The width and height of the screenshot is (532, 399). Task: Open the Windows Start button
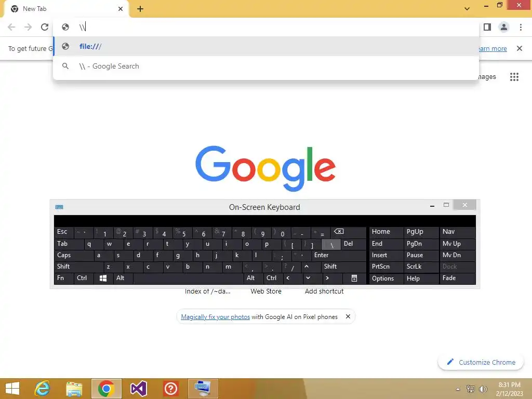(12, 389)
